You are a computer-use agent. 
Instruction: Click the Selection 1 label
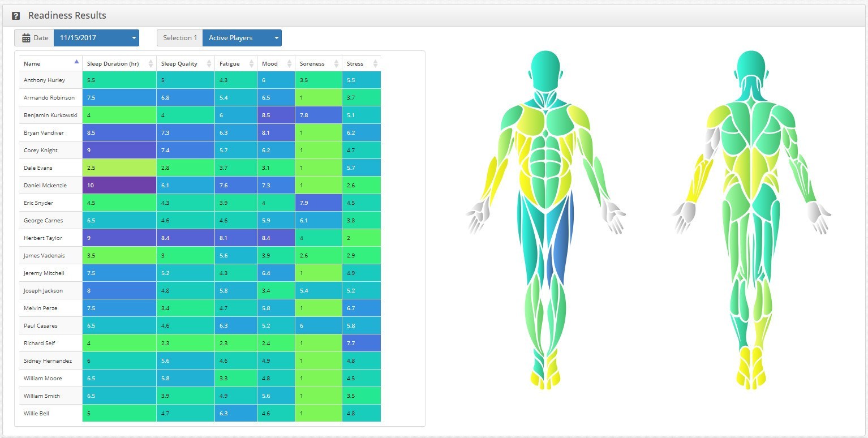pos(180,38)
